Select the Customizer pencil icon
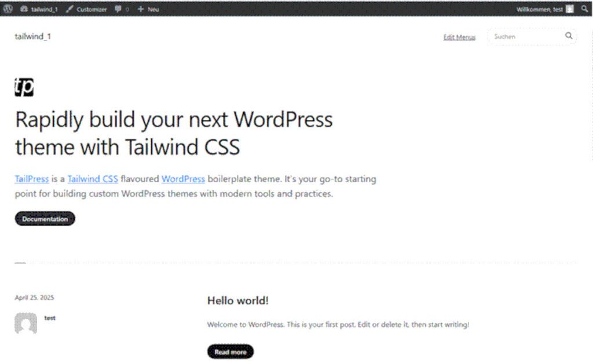The height and width of the screenshot is (364, 593). (69, 9)
